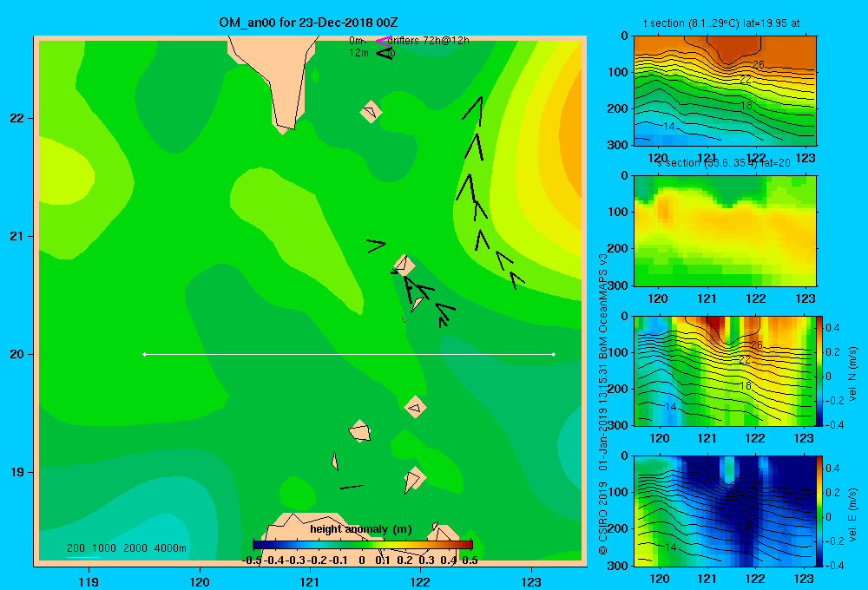The image size is (868, 590).
Task: Click the '12m' legend depth label
Action: point(358,53)
